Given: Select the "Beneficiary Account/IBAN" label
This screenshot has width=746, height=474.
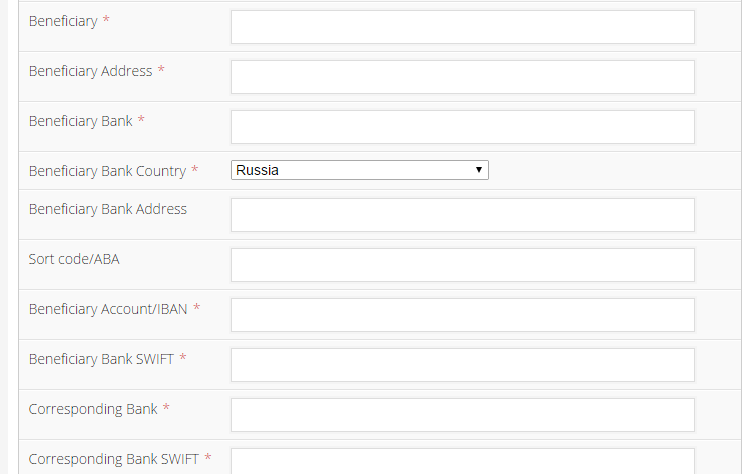Looking at the screenshot, I should [108, 309].
